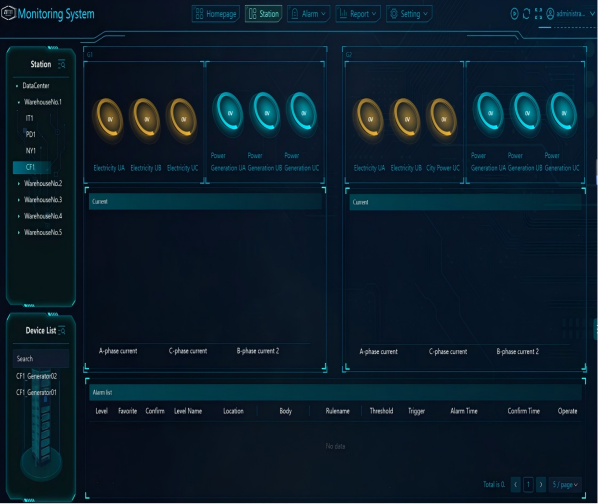This screenshot has height=504, width=598.
Task: Switch to the Station tab
Action: tap(264, 14)
